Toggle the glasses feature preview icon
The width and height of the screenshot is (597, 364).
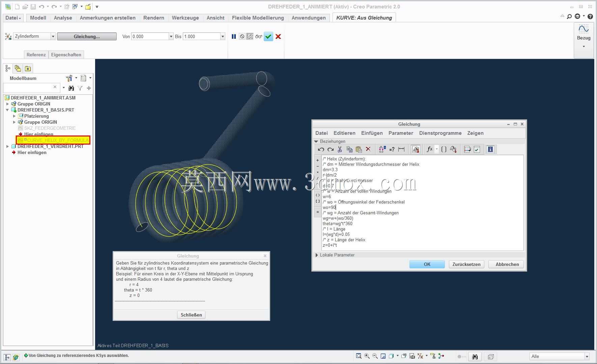259,36
